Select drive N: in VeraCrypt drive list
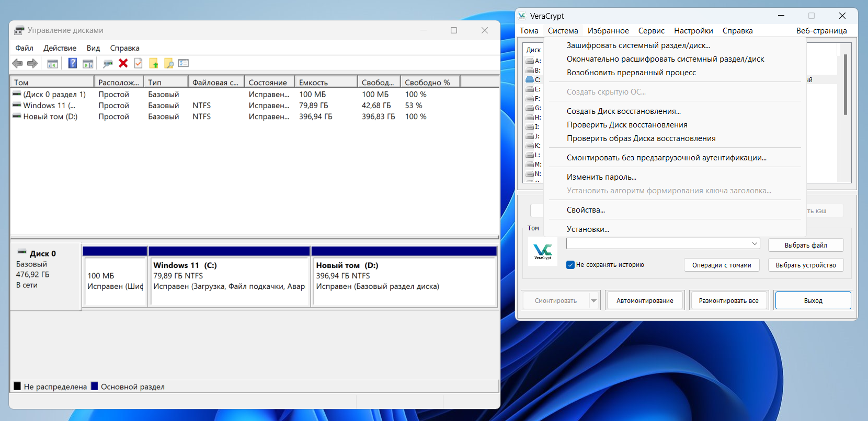The width and height of the screenshot is (868, 421). (534, 174)
